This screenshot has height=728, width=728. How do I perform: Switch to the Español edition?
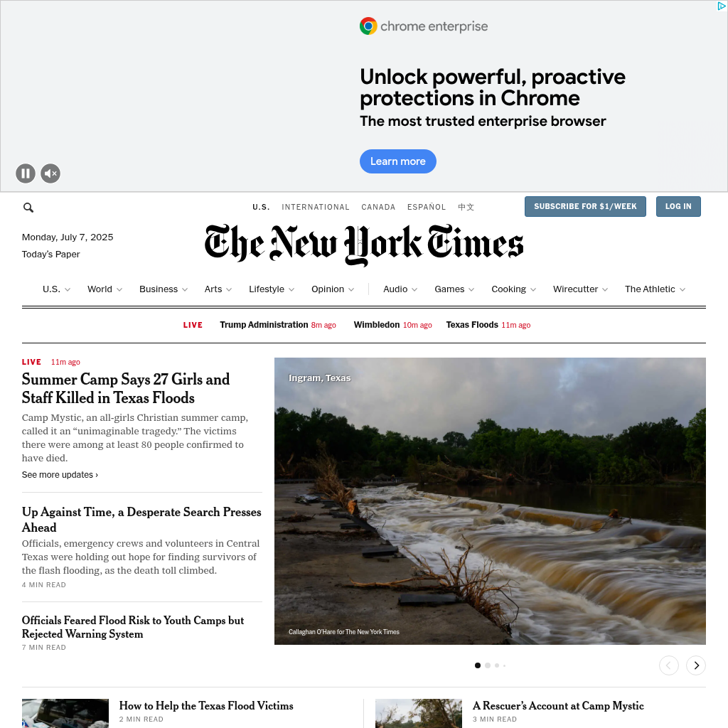pyautogui.click(x=427, y=207)
